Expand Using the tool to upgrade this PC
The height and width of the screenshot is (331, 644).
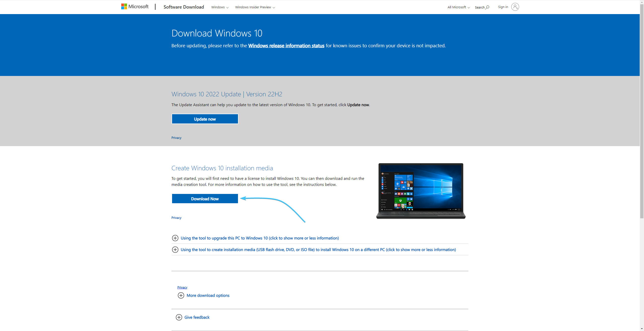click(260, 238)
